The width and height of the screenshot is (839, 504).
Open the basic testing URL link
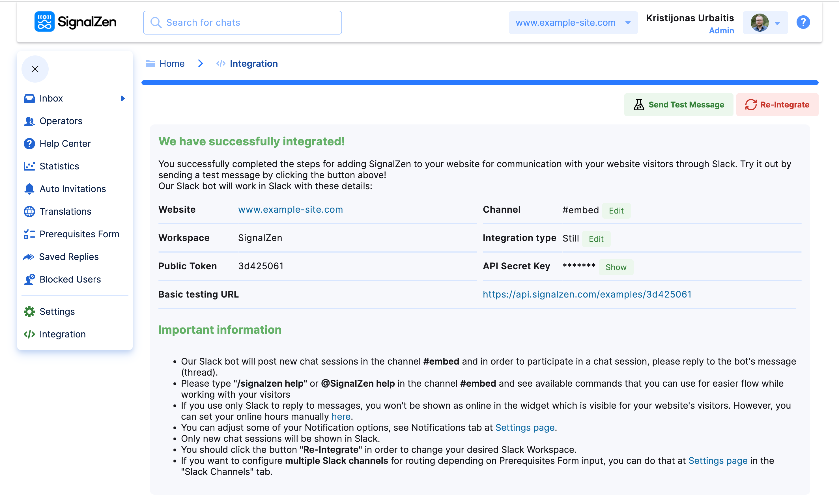(x=587, y=294)
